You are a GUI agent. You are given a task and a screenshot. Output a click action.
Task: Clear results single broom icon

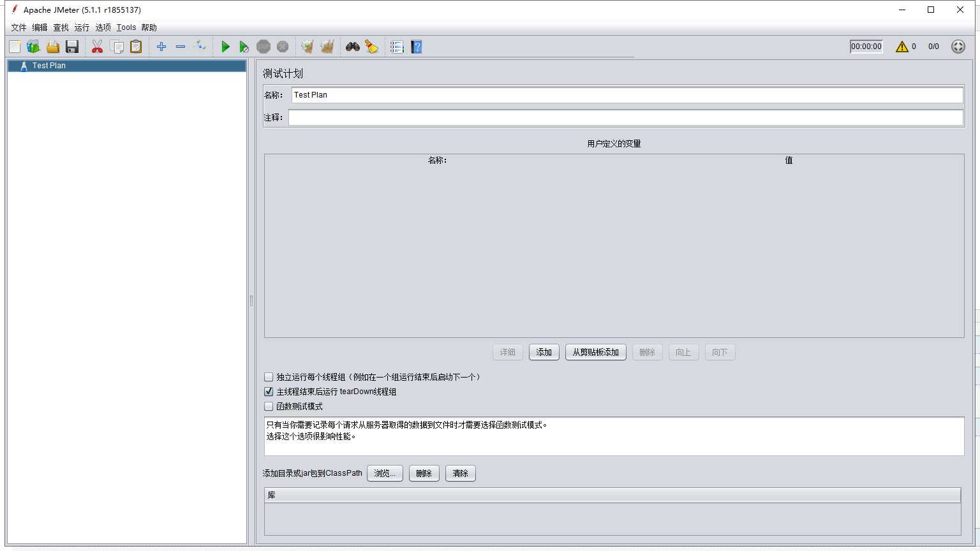(x=308, y=47)
